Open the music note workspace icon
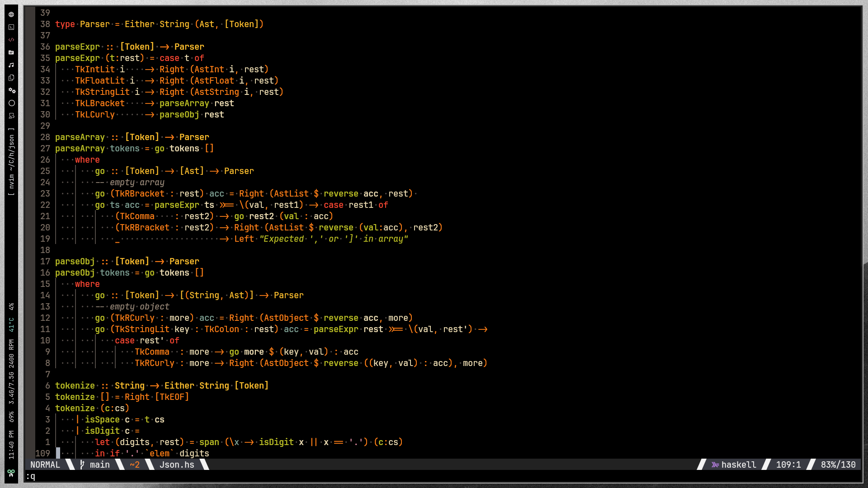This screenshot has width=868, height=488. coord(11,65)
